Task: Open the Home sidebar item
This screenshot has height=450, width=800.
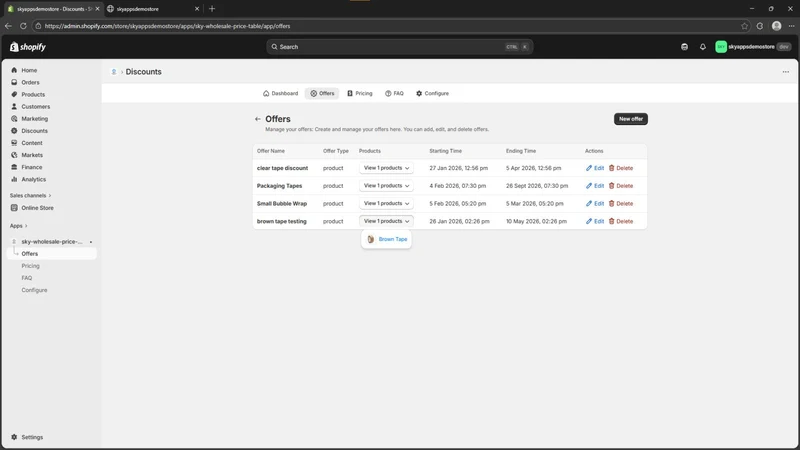Action: click(x=29, y=70)
